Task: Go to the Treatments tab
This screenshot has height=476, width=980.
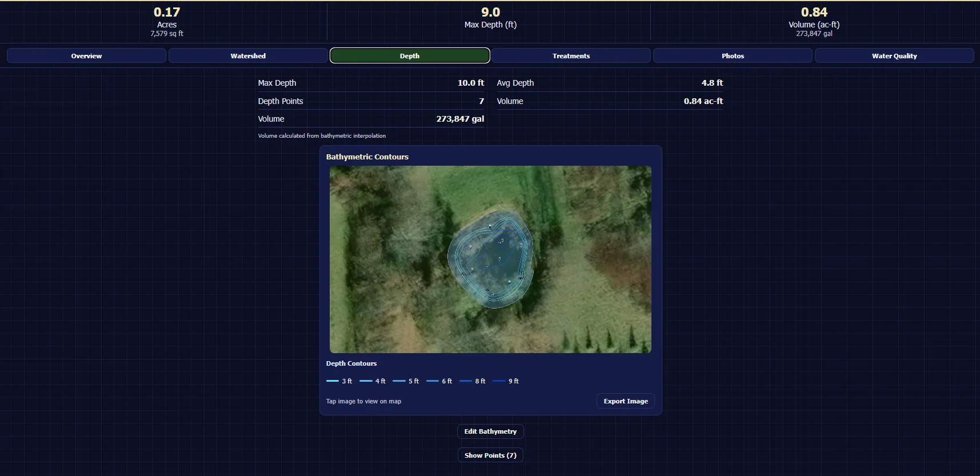Action: [571, 55]
